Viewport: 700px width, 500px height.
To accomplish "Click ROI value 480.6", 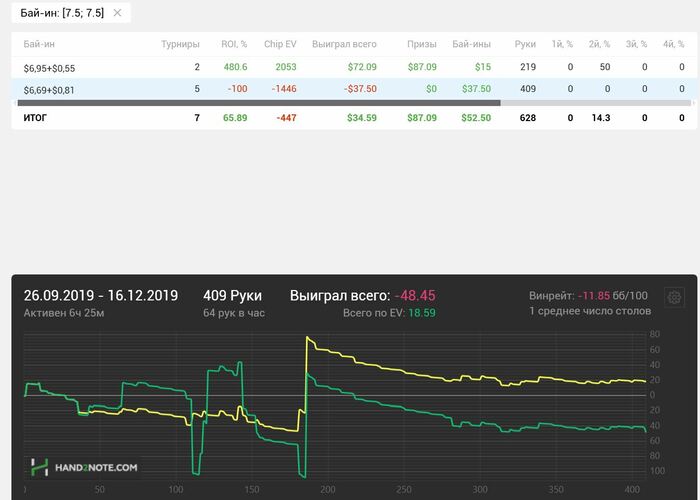I will coord(235,67).
